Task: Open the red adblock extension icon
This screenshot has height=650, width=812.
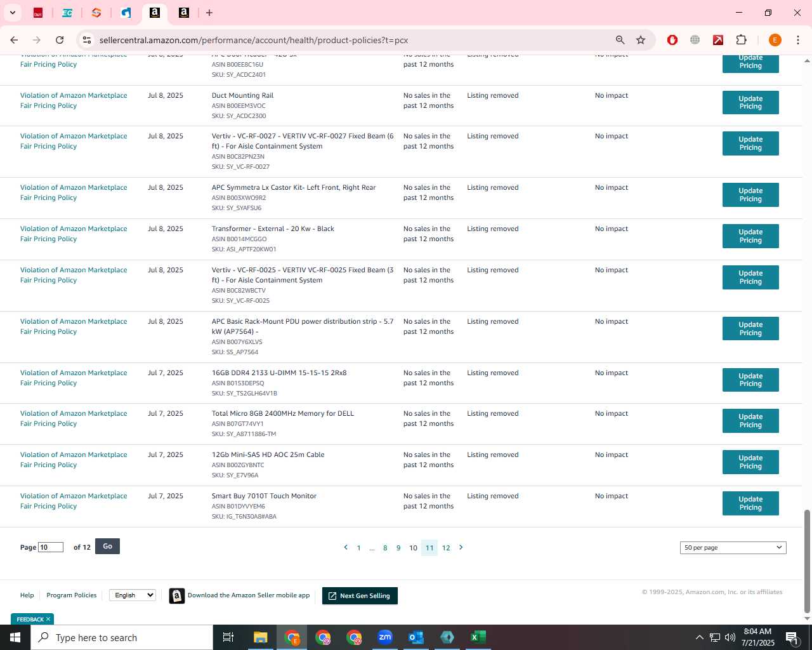Action: point(672,40)
